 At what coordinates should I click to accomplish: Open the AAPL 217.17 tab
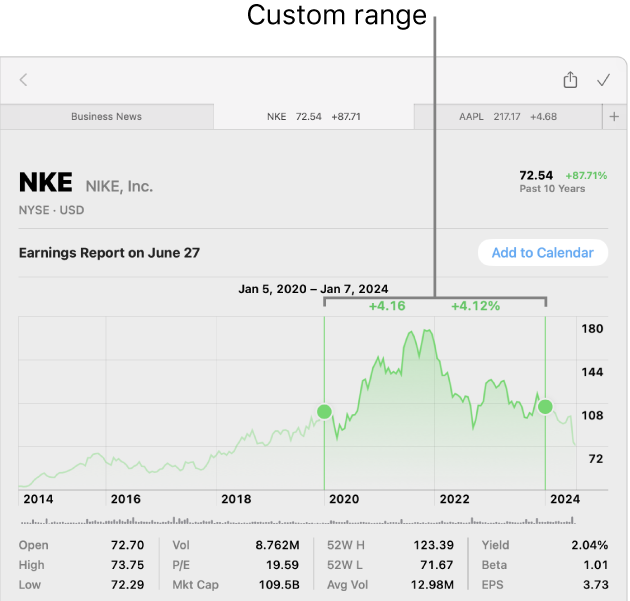click(508, 117)
